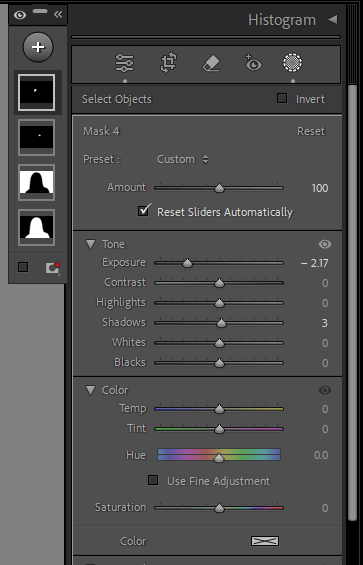Click the Tint slider handle
Image resolution: width=363 pixels, height=565 pixels.
tap(219, 430)
